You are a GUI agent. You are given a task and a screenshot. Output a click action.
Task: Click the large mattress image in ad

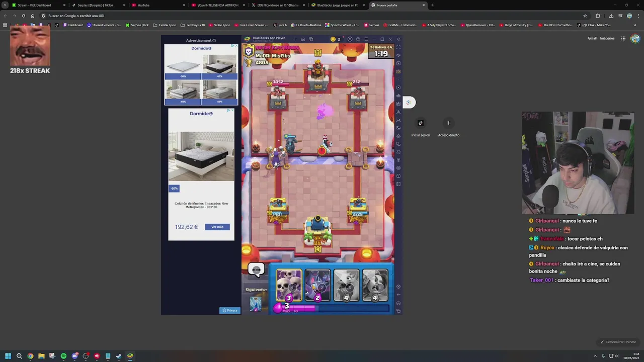(x=201, y=156)
